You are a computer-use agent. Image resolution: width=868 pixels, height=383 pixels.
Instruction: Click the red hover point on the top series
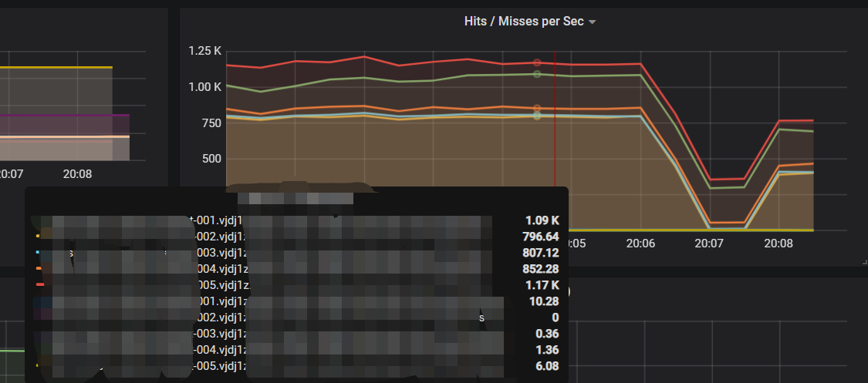(x=537, y=63)
